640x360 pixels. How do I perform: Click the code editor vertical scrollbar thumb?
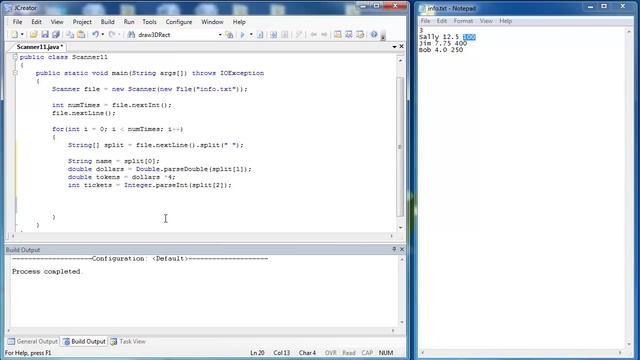400,147
